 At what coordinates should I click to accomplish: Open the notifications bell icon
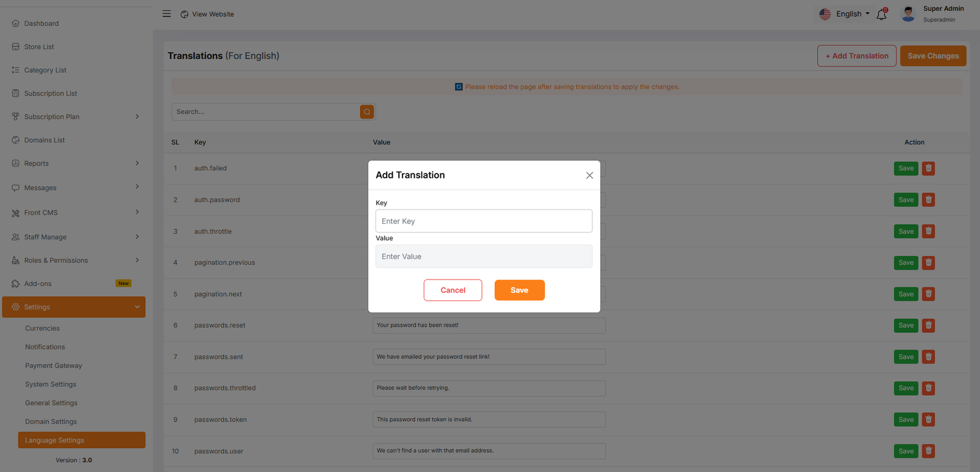(881, 14)
